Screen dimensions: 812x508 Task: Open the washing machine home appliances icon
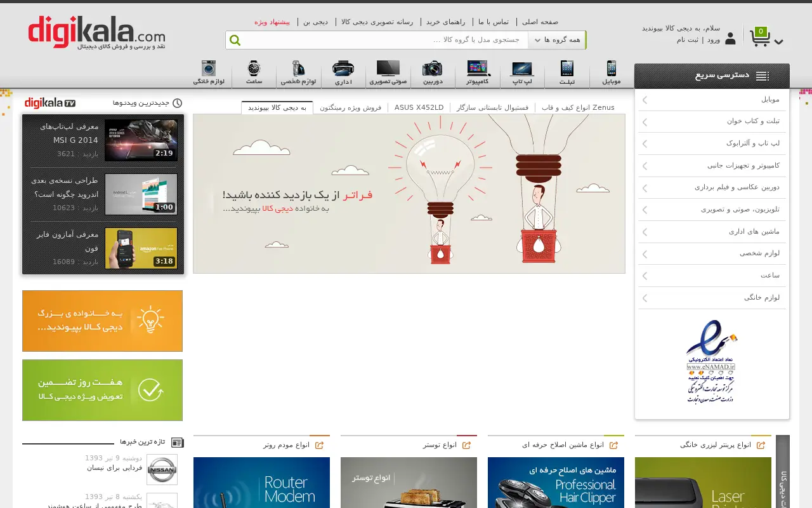tap(208, 69)
